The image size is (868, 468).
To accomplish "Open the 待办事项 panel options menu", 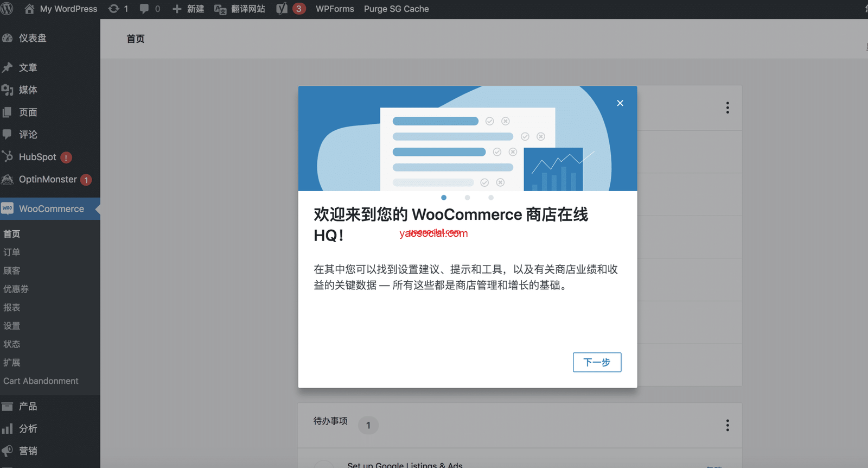I will (727, 425).
